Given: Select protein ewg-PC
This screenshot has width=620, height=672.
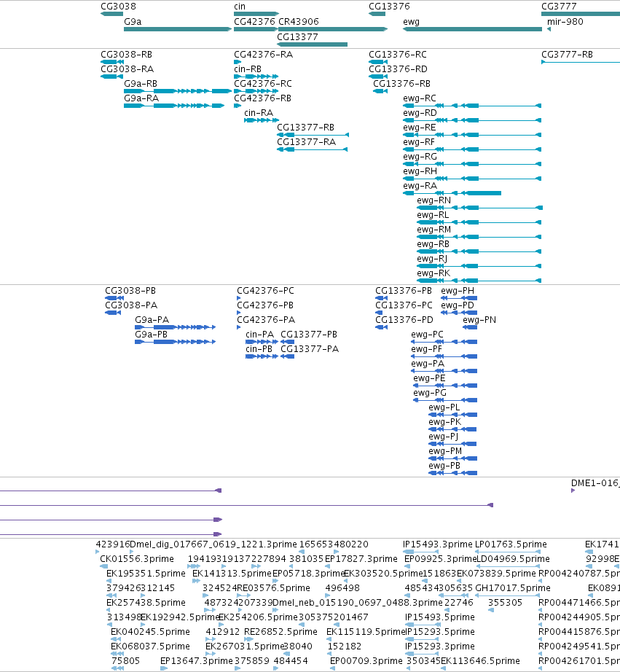Looking at the screenshot, I should (x=427, y=335).
